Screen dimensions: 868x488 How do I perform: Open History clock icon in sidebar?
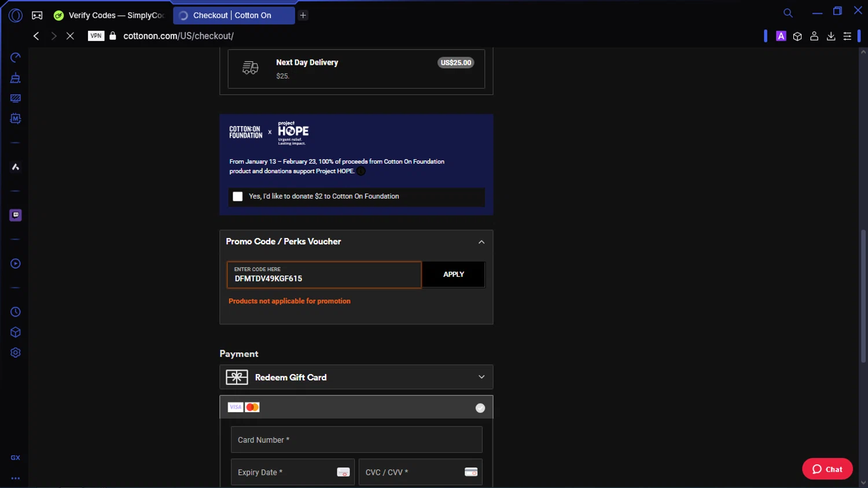(16, 312)
